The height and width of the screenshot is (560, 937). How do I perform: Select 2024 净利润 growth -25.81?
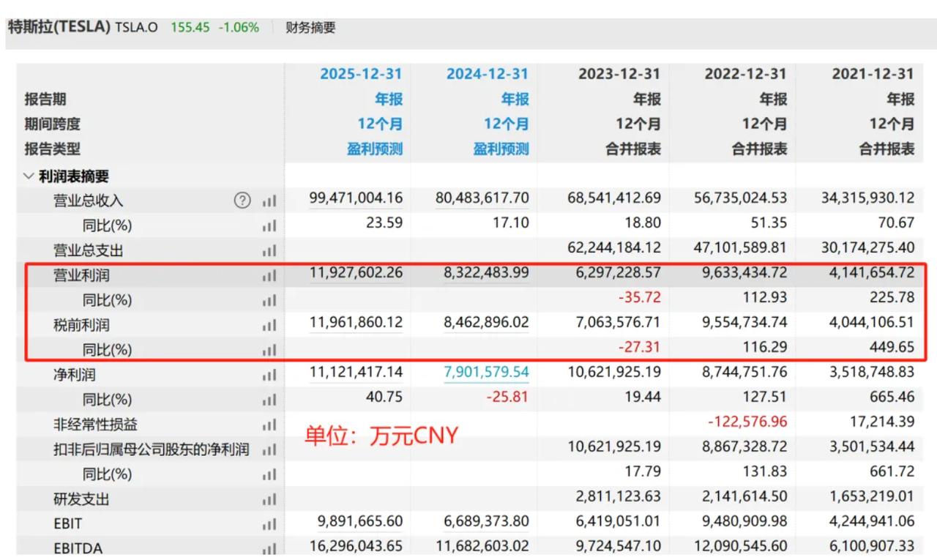point(507,397)
